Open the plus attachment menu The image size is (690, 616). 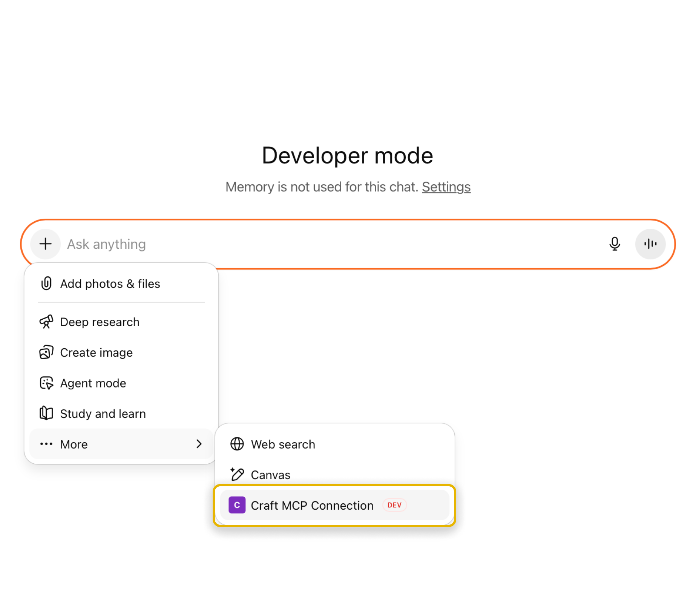45,244
